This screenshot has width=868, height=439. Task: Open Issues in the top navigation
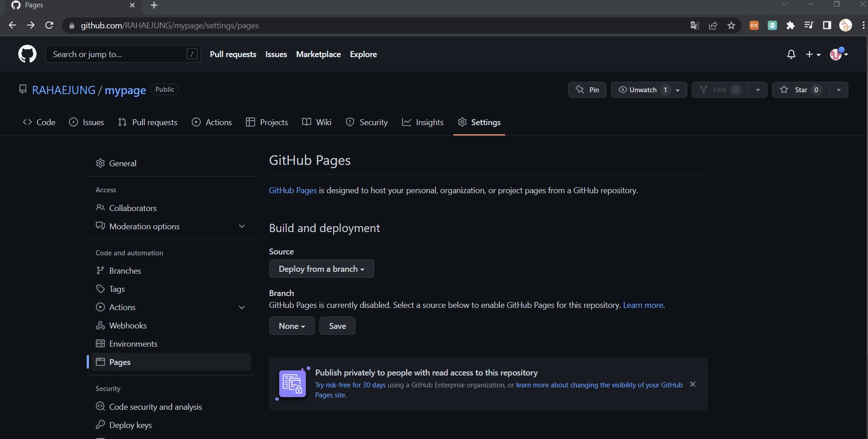click(x=276, y=54)
